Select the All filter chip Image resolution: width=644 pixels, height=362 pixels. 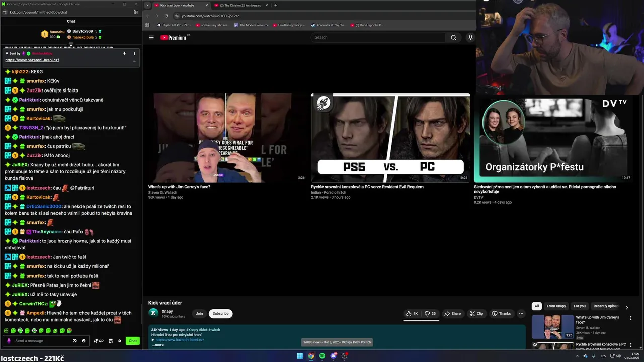coord(536,306)
